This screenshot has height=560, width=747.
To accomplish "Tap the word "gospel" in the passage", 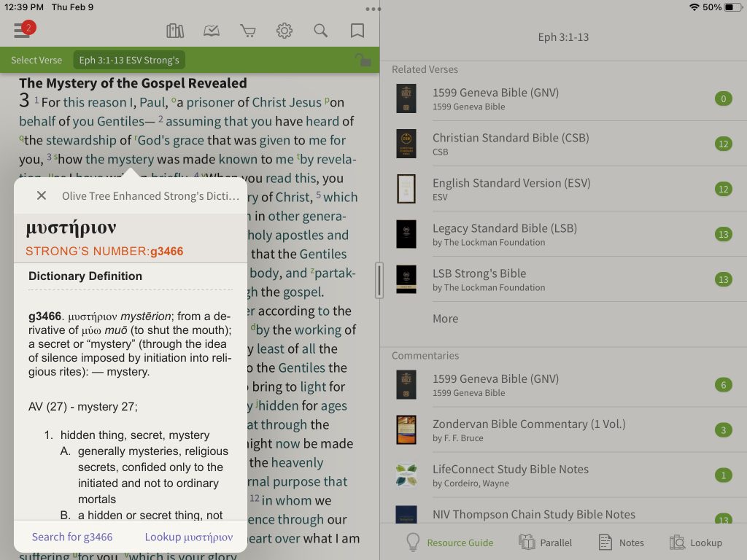I will click(x=303, y=292).
